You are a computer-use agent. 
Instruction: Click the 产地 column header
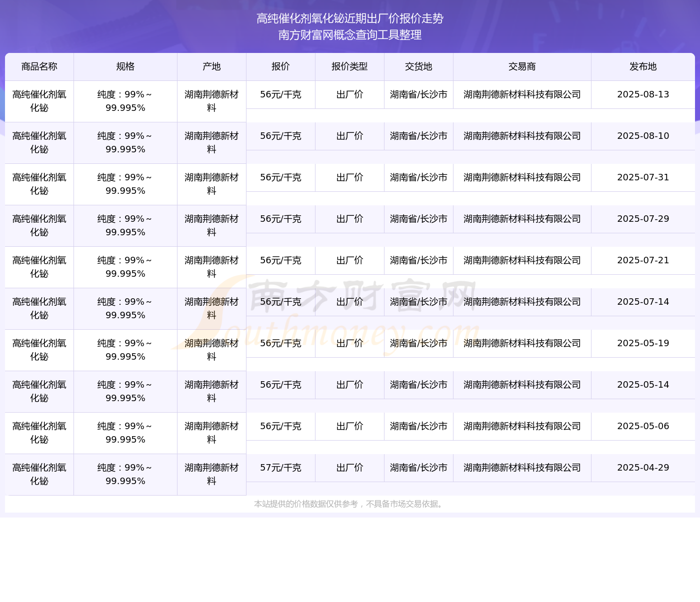(x=211, y=67)
